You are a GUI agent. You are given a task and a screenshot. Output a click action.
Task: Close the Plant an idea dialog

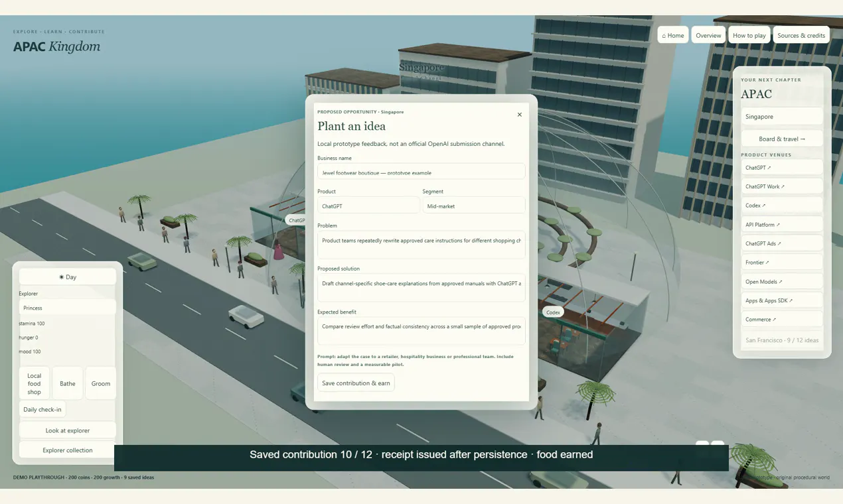[x=519, y=115]
